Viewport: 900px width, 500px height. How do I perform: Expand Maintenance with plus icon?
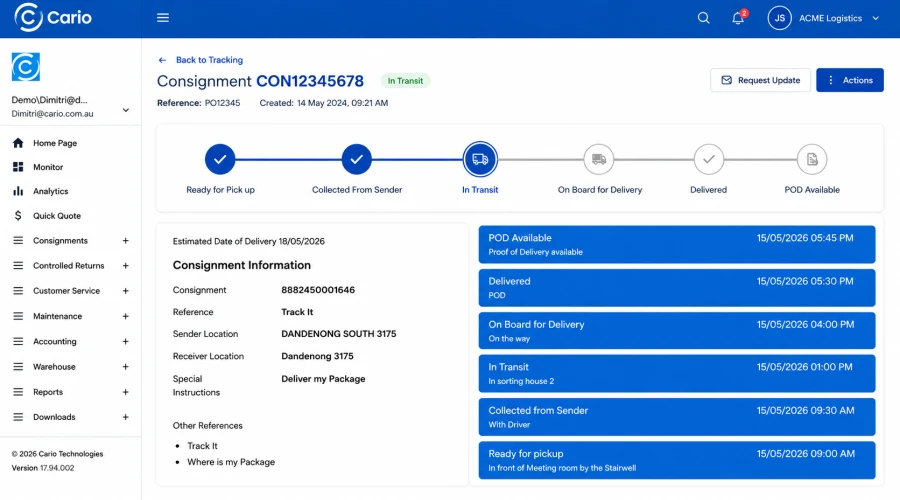125,316
